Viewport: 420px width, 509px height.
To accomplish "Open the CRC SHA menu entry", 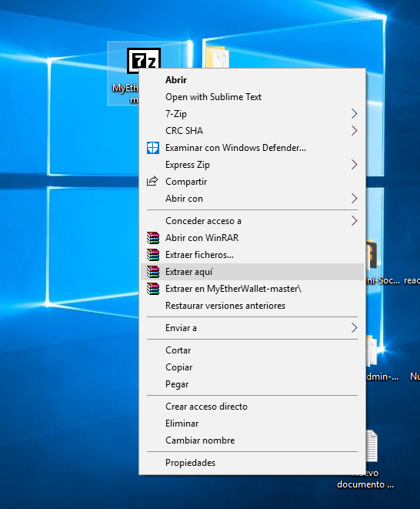I will (x=252, y=130).
